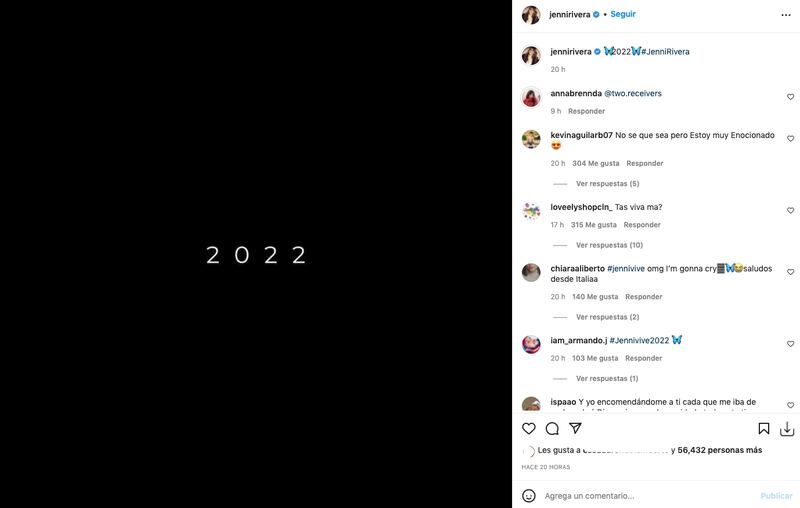Expand Ver respuestas (5) replies
800x508 pixels.
pyautogui.click(x=607, y=184)
